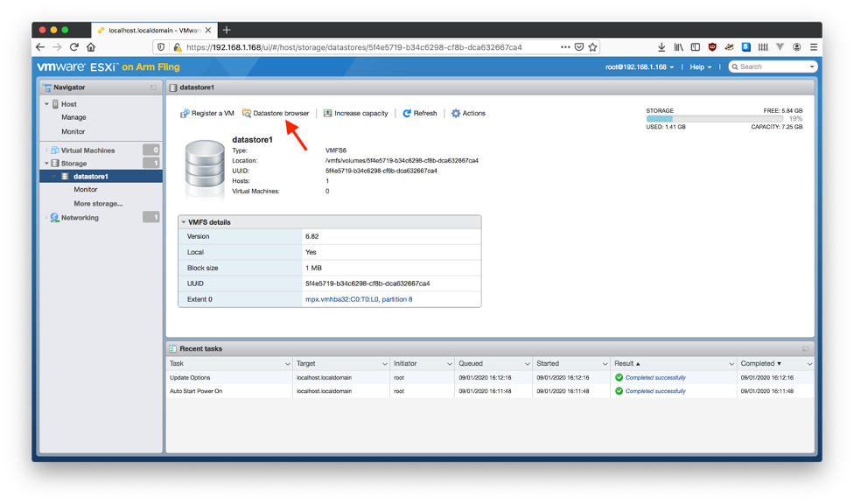854x504 pixels.
Task: Click Auto Start Power On result link
Action: 655,391
